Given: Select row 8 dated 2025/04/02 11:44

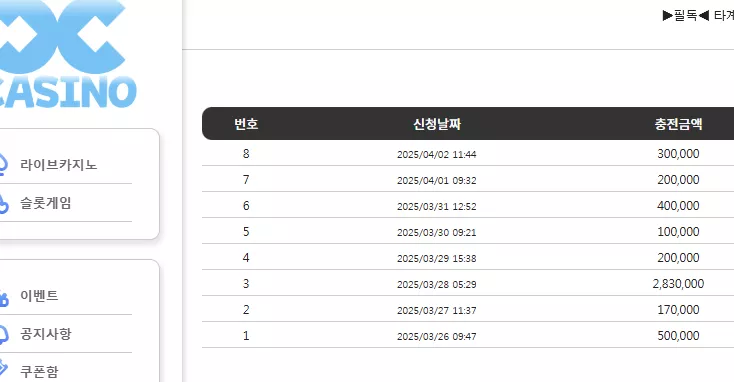Looking at the screenshot, I should [x=468, y=153].
